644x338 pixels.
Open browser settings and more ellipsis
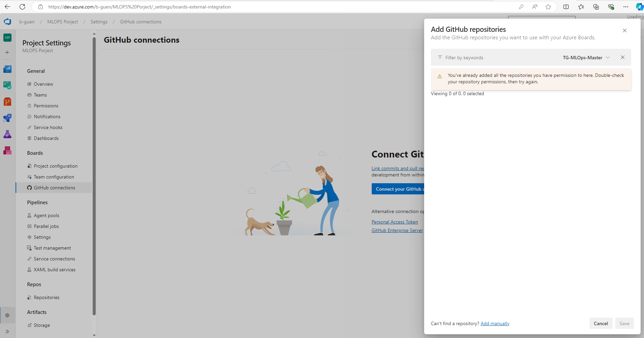pos(626,7)
